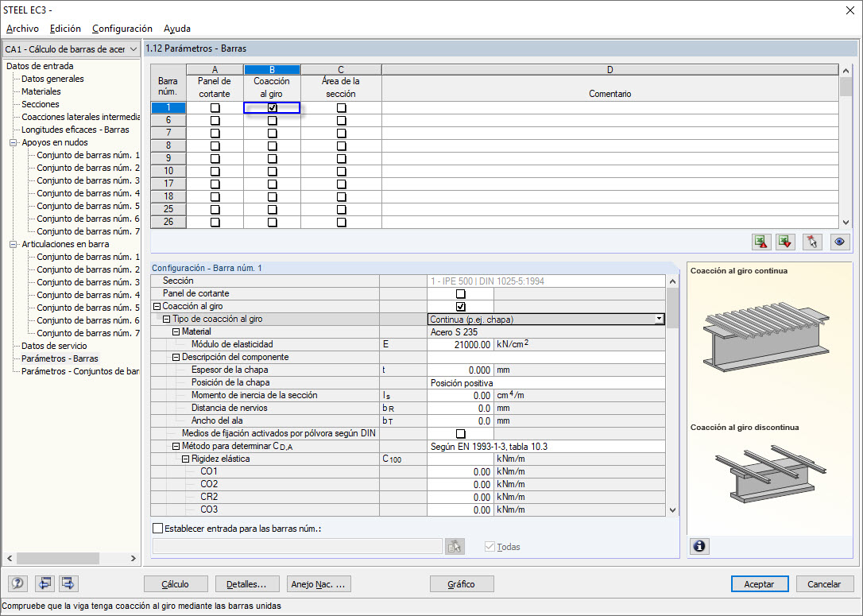Click the eye icon to view selection

click(x=839, y=242)
